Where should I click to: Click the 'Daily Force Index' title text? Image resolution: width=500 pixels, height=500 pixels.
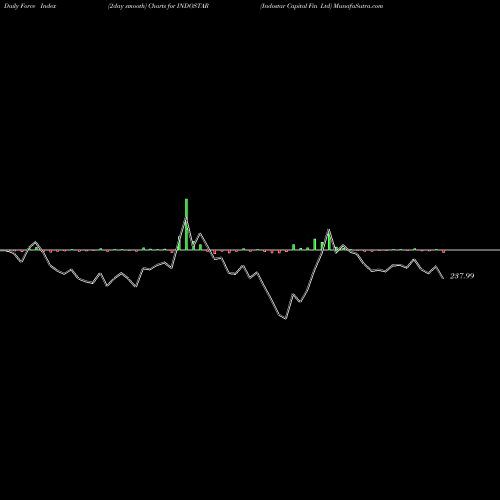coord(30,6)
